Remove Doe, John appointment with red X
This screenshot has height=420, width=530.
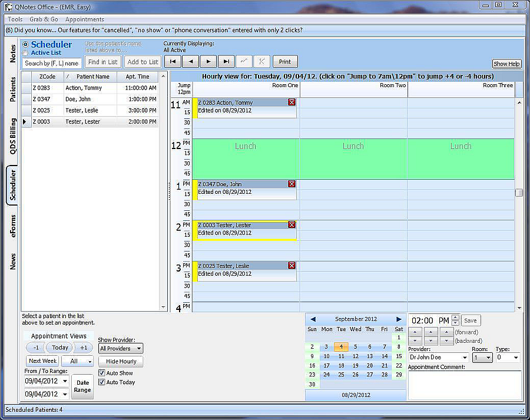291,184
